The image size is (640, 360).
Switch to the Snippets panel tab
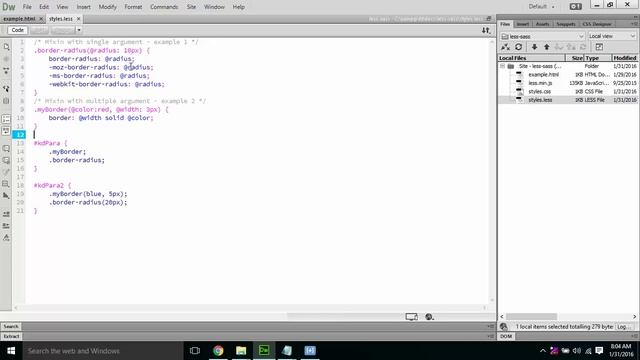(566, 24)
